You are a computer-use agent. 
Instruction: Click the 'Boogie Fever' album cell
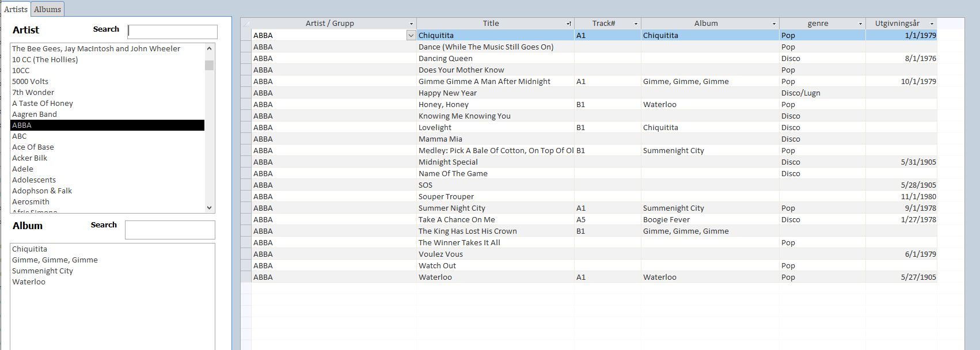pos(710,219)
